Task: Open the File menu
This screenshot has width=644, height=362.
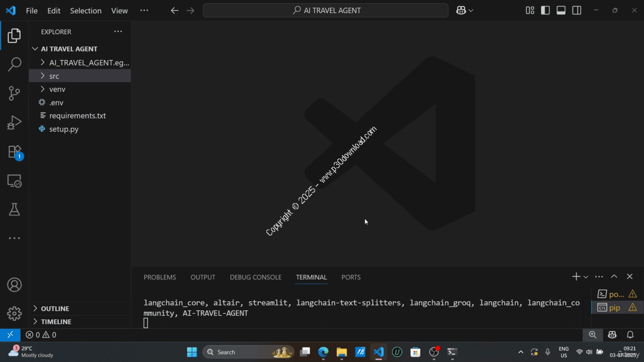Action: tap(32, 11)
